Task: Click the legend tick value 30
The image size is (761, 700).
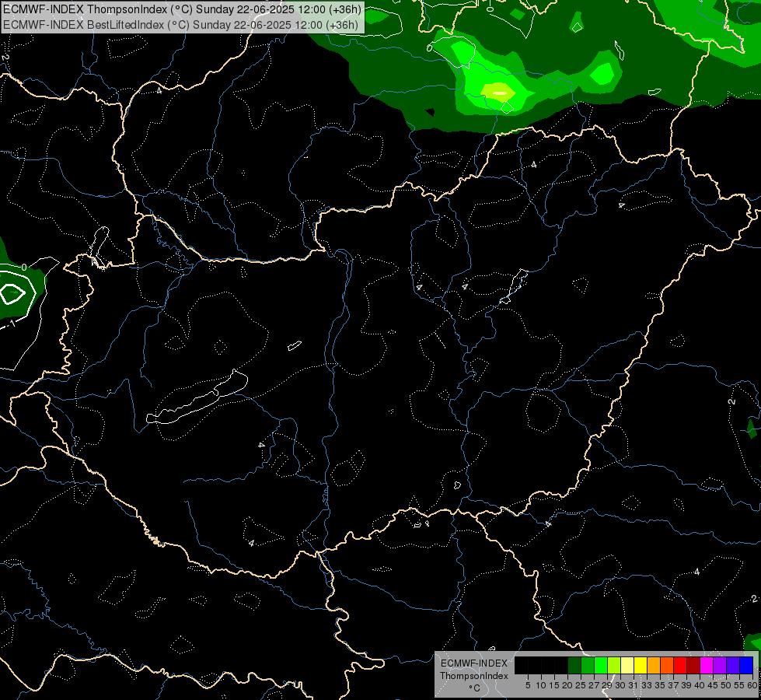Action: pyautogui.click(x=620, y=685)
